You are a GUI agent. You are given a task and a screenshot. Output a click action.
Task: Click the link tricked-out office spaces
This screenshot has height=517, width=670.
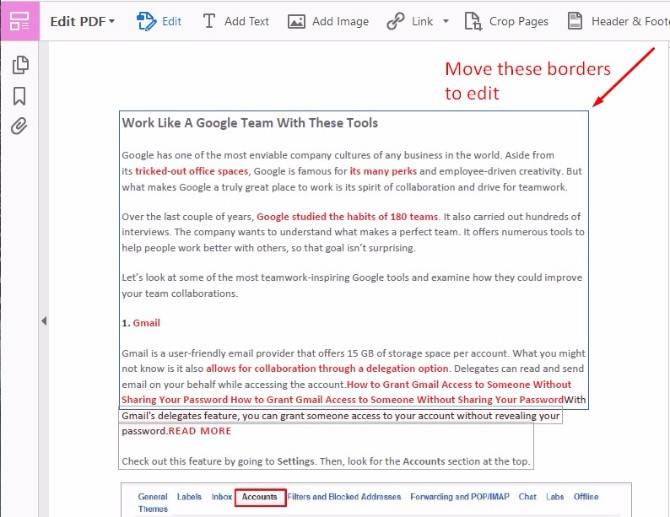point(191,171)
